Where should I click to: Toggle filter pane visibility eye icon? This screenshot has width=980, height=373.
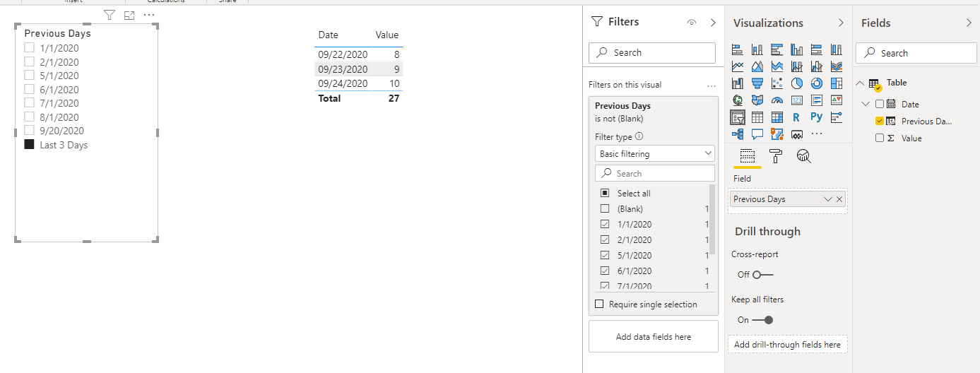click(691, 23)
